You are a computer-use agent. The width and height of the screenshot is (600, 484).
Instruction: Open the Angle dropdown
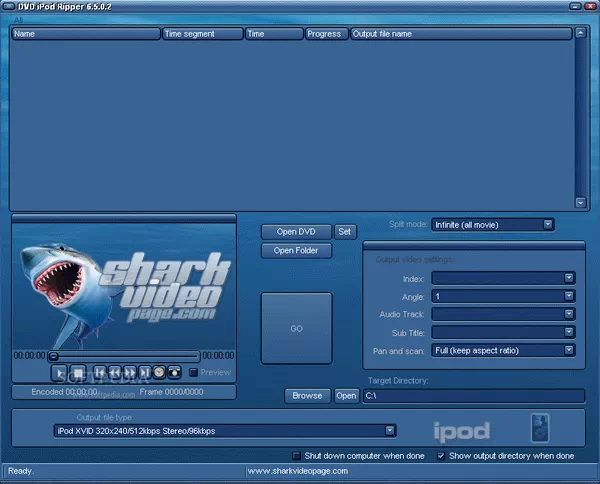(569, 296)
